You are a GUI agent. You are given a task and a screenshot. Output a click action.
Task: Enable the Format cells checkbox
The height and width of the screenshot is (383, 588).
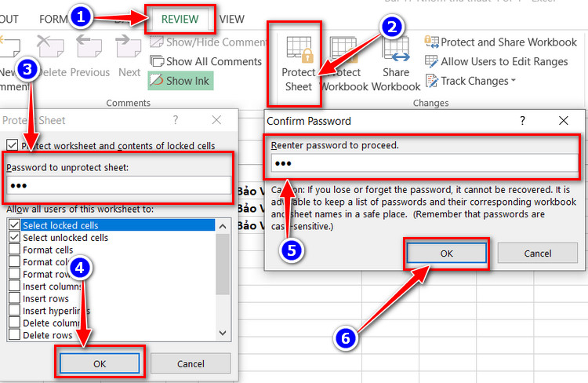tap(14, 250)
